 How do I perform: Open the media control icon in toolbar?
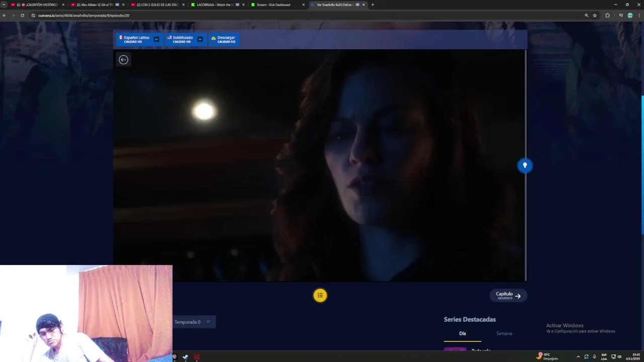(x=621, y=16)
